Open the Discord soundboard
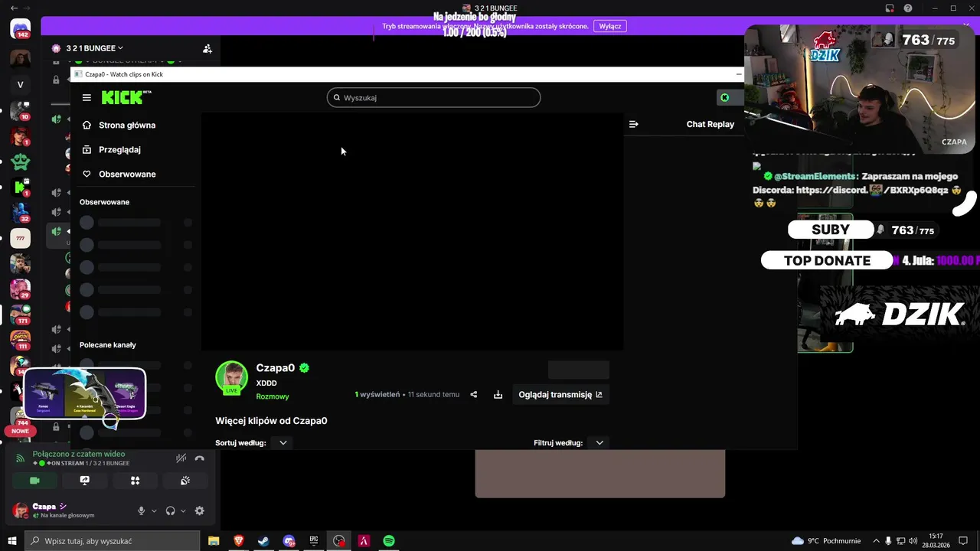Image resolution: width=980 pixels, height=551 pixels. click(185, 481)
